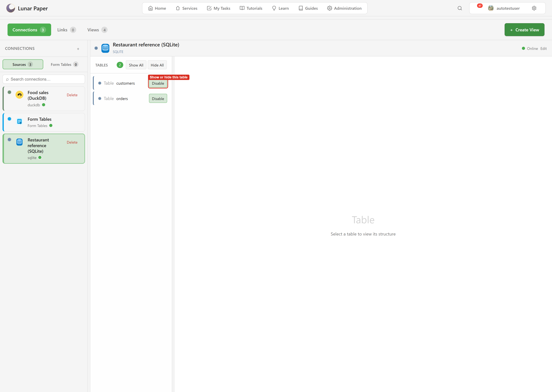Go to Home in top navigation

pyautogui.click(x=157, y=8)
